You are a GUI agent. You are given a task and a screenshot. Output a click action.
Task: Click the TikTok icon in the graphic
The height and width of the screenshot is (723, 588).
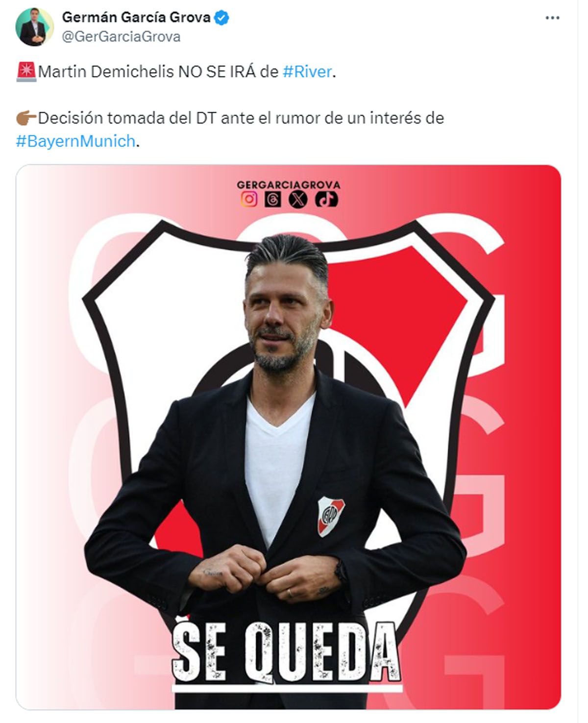click(x=326, y=199)
